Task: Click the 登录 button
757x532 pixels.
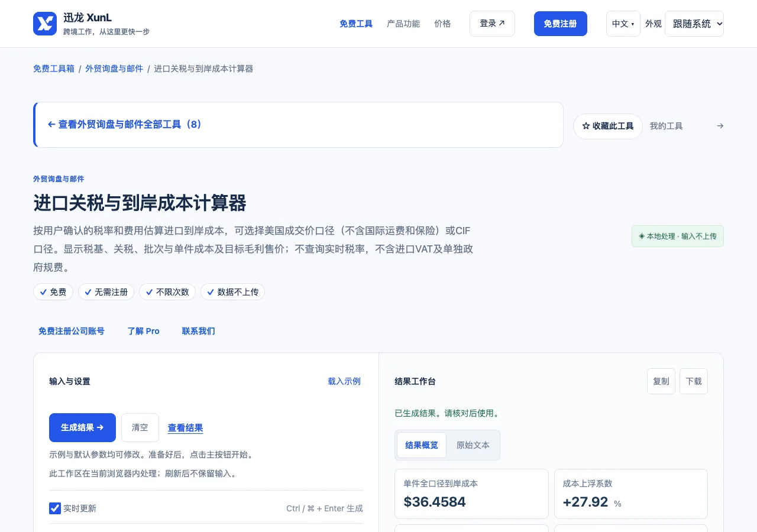Action: point(492,24)
